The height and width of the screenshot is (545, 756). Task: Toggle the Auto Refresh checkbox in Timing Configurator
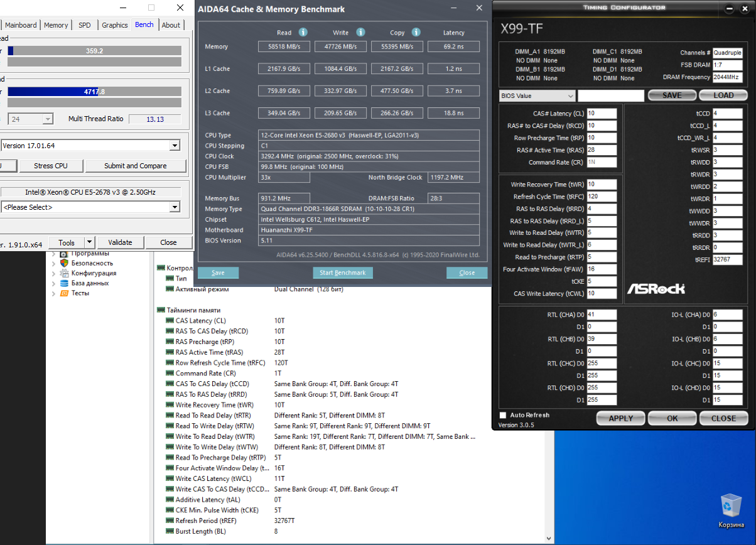click(502, 415)
